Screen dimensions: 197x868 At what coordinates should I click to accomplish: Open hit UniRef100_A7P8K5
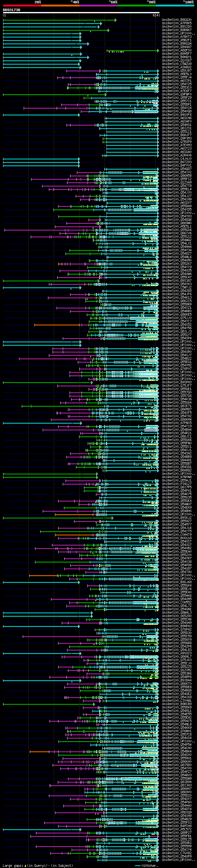(x=177, y=23)
